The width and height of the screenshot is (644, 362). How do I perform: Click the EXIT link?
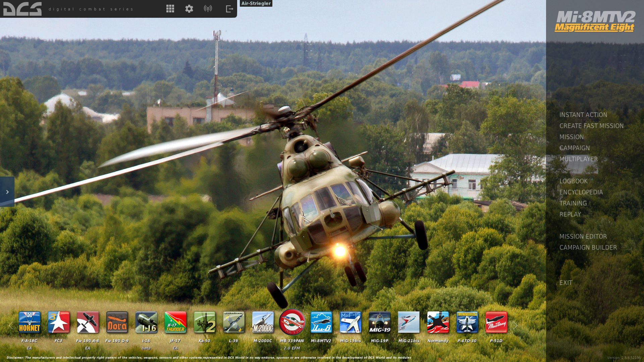pyautogui.click(x=566, y=283)
